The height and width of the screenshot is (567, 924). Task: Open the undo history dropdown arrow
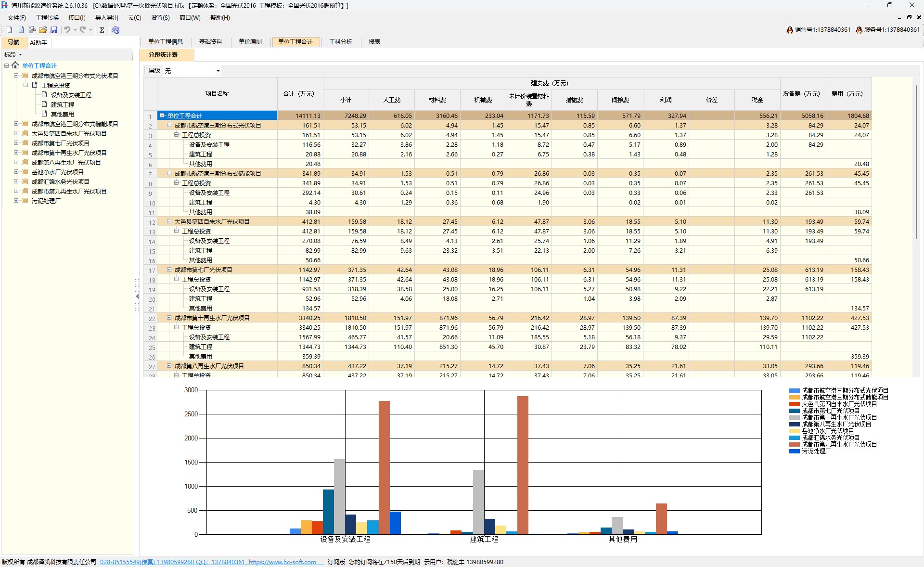point(75,30)
